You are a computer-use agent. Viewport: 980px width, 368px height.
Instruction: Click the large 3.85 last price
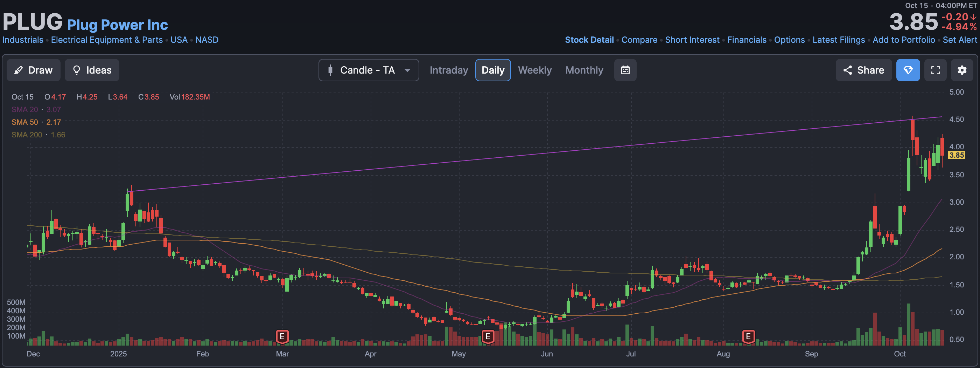913,22
